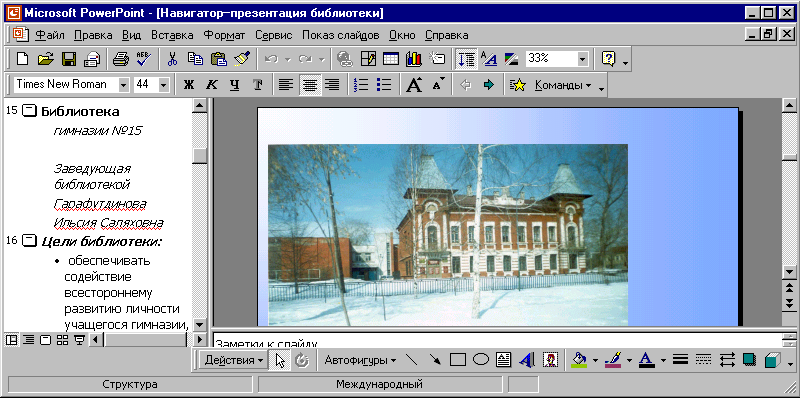Insert clip art picture icon
This screenshot has height=398, width=800.
click(550, 360)
